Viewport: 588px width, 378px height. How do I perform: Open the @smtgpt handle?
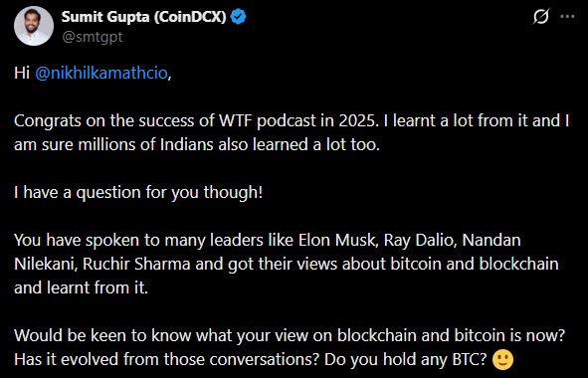pyautogui.click(x=93, y=37)
